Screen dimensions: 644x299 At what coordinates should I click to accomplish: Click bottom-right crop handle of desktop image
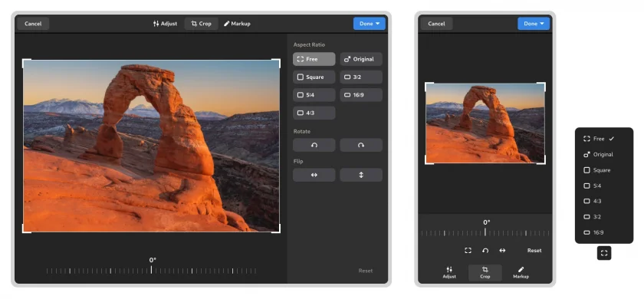pos(277,228)
